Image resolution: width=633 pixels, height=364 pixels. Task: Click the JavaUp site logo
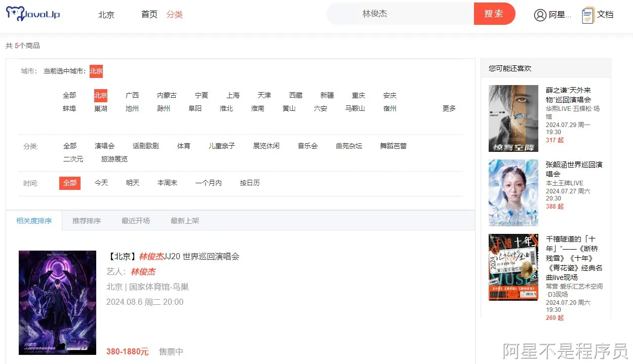(33, 14)
